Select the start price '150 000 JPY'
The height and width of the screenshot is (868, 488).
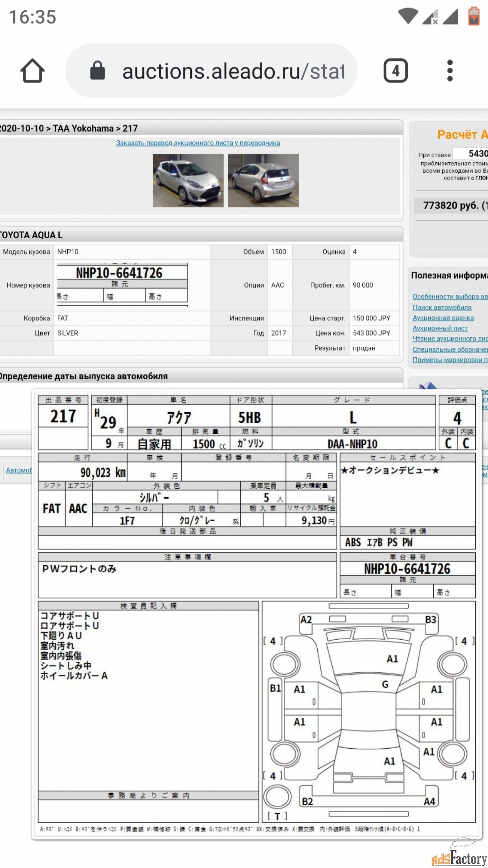pyautogui.click(x=371, y=318)
